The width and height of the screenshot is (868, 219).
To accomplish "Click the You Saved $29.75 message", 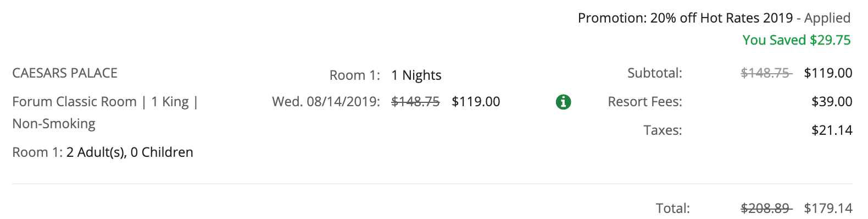I will (797, 40).
